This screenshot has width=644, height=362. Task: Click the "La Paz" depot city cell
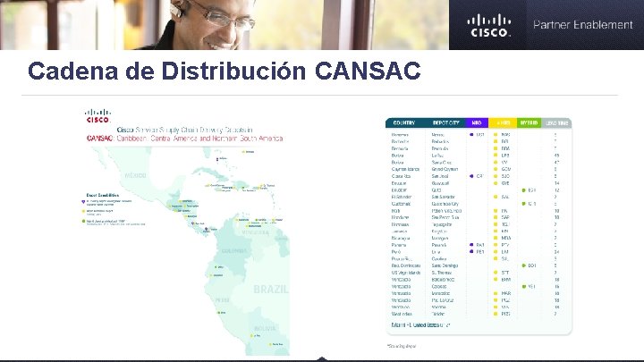click(x=437, y=156)
